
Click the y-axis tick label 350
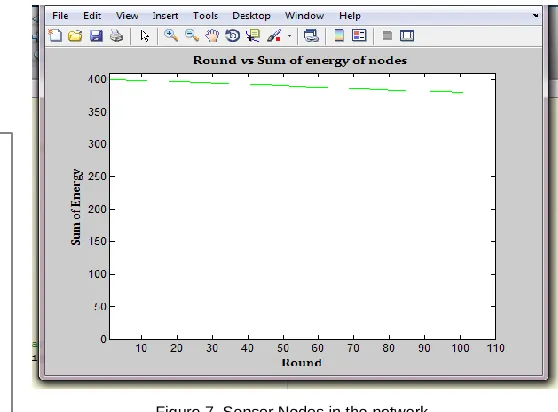pos(97,112)
